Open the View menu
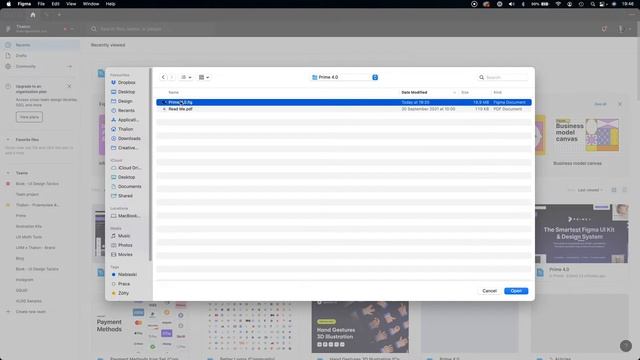Viewport: 640px width, 360px height. coord(71,4)
